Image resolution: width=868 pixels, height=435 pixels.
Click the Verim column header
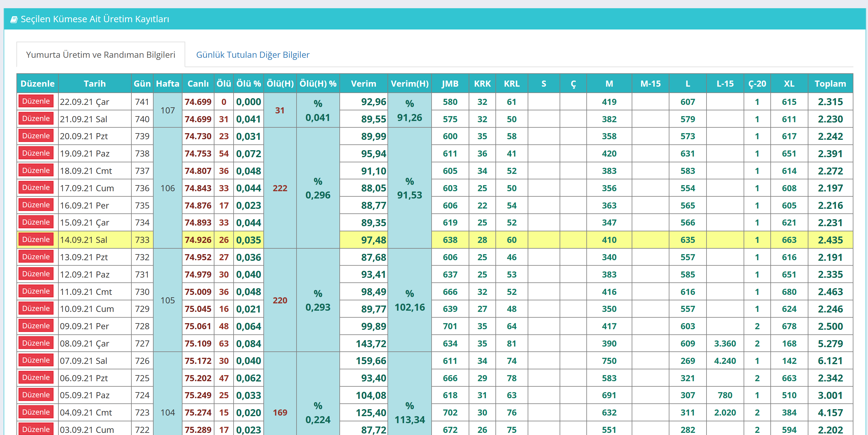pos(363,84)
